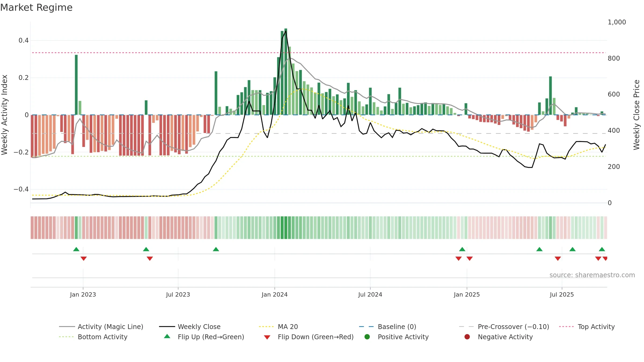Click the flip-down triangle at Jan 2023
The width and height of the screenshot is (644, 362).
(83, 258)
